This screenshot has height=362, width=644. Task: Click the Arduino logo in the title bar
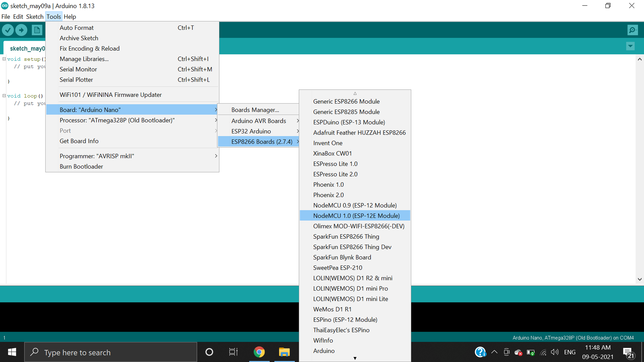pyautogui.click(x=5, y=6)
